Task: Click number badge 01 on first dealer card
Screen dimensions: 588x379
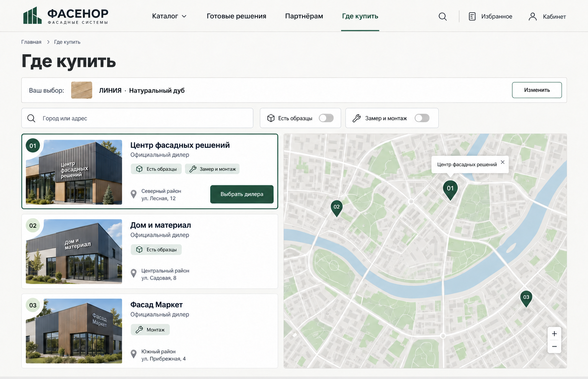Action: click(x=33, y=145)
